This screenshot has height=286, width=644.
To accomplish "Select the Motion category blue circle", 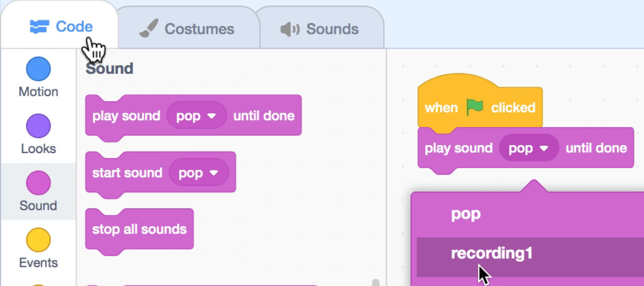I will click(38, 69).
